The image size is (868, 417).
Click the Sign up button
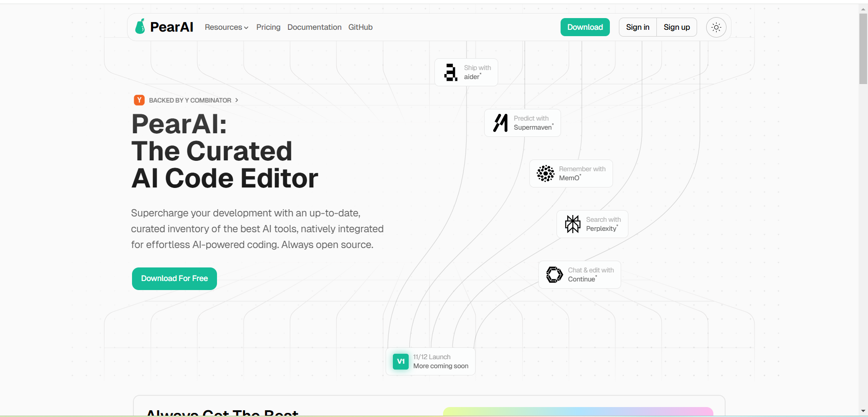676,28
